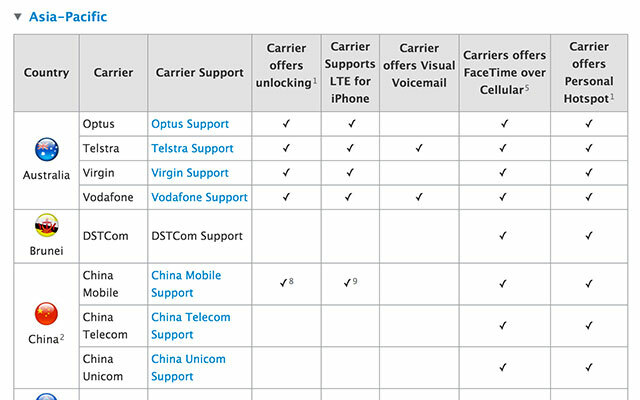Open the China Unicom Support link
The width and height of the screenshot is (640, 400).
188,368
